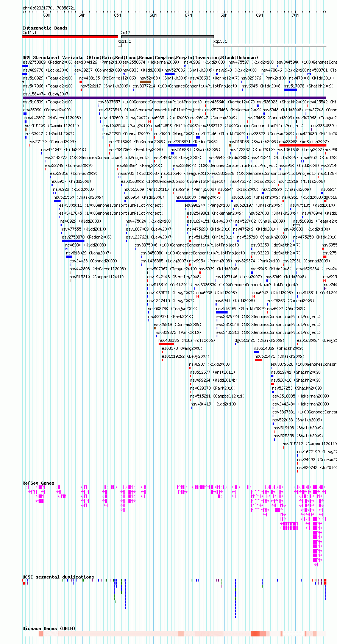Screen dimensions: 337x644
Task: Open variant nsv829371 (Park2010)
Action: point(170,317)
